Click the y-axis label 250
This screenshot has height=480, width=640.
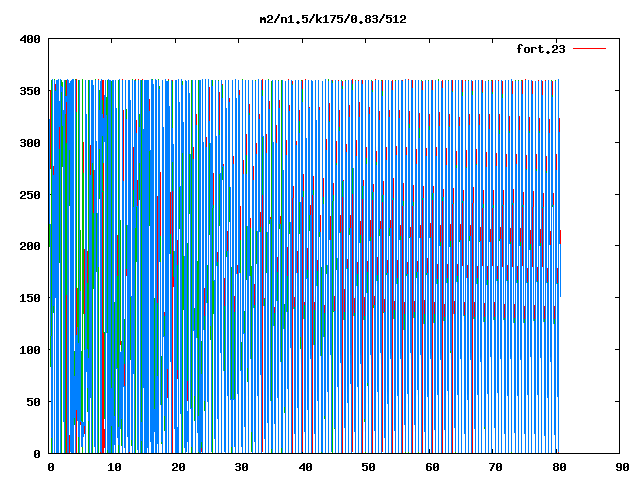click(30, 195)
